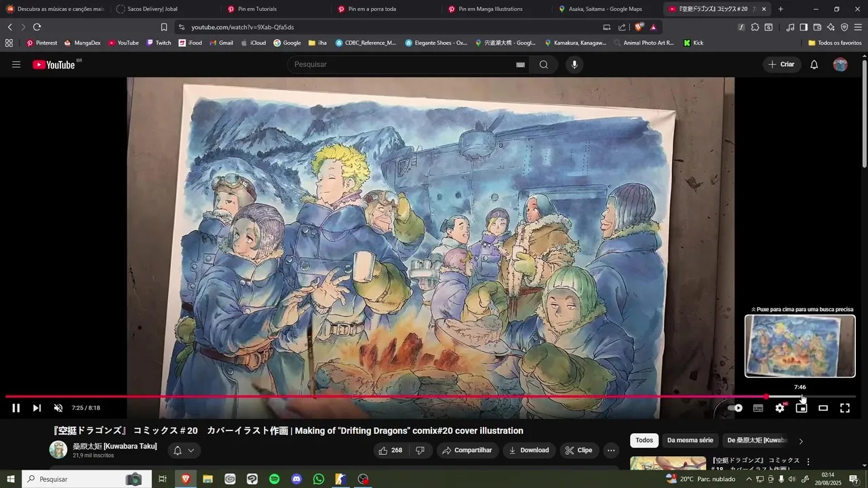
Task: Select the Todos filter chip
Action: tap(644, 440)
